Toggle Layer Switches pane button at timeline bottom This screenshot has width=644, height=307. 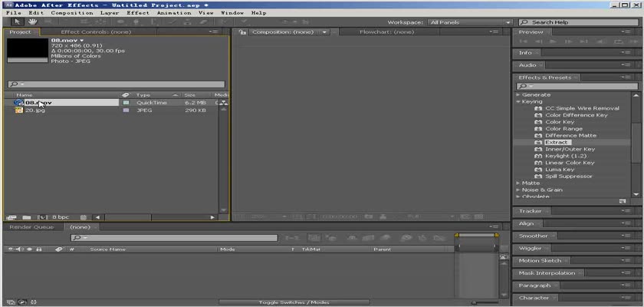11,302
